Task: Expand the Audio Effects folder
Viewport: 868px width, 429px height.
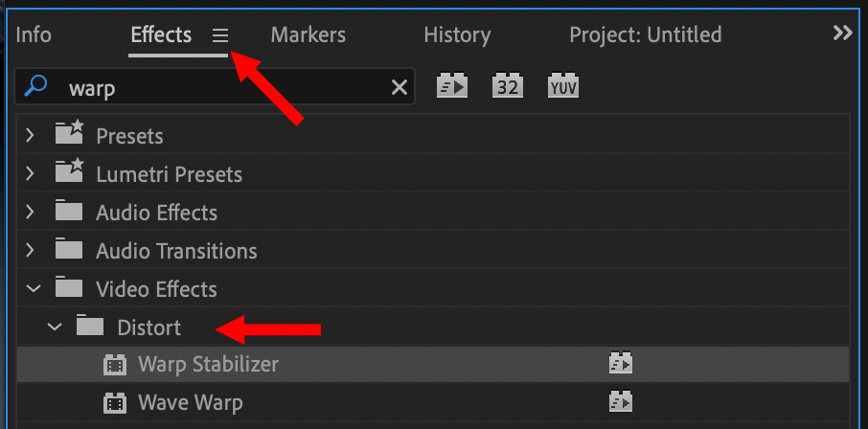Action: tap(31, 213)
